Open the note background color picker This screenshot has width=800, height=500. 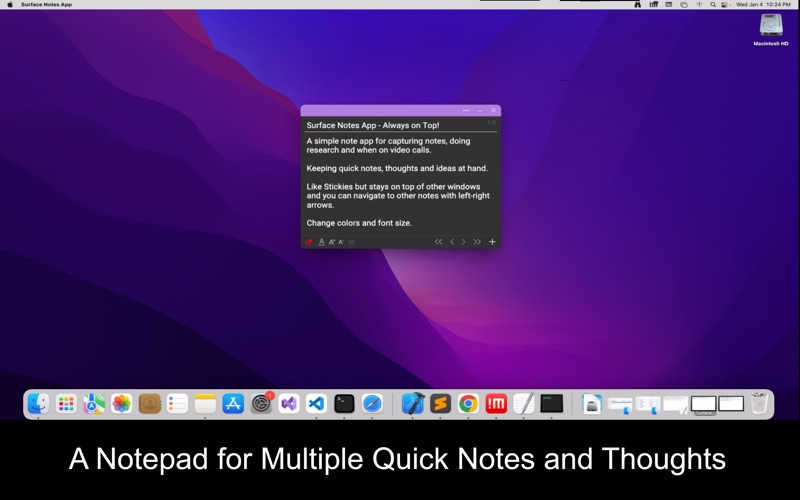309,242
